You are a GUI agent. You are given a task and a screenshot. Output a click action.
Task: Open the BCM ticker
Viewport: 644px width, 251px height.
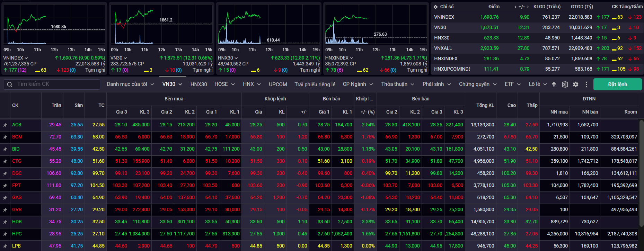(x=17, y=137)
